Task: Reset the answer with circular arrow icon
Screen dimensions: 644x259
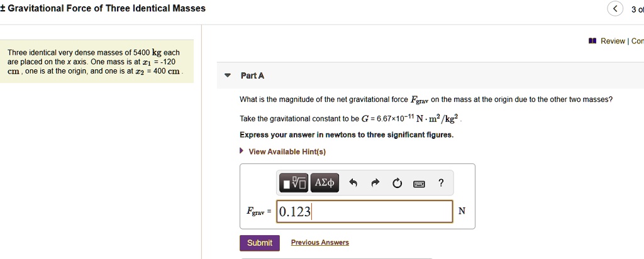Action: click(x=397, y=184)
